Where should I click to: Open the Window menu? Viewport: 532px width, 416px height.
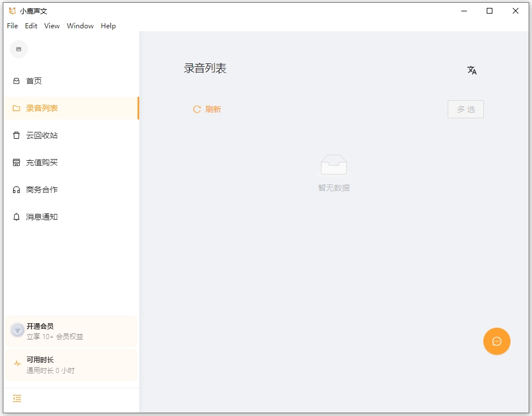point(80,25)
